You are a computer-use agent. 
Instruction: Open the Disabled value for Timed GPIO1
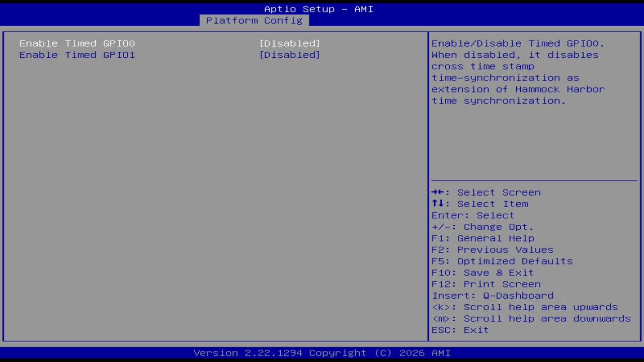click(x=290, y=55)
